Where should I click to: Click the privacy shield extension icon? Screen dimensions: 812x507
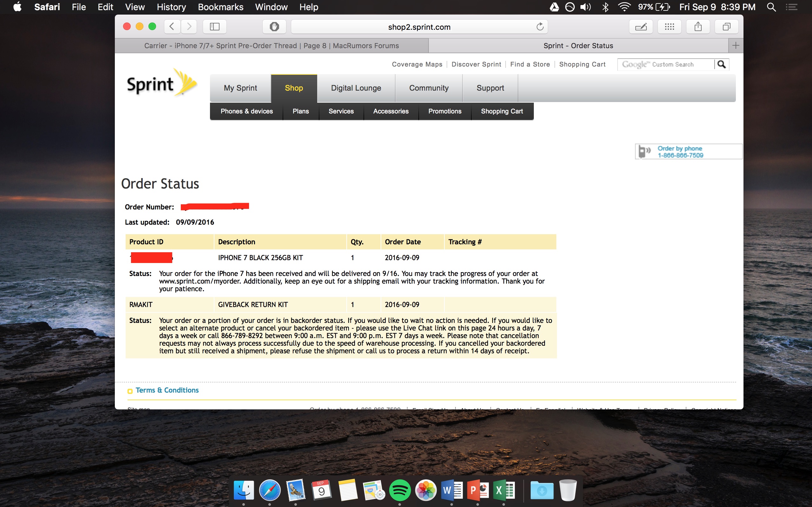(x=274, y=27)
